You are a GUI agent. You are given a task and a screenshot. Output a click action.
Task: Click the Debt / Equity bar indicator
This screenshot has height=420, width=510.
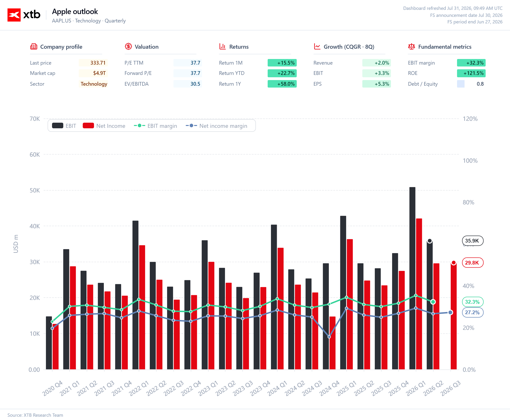[461, 84]
